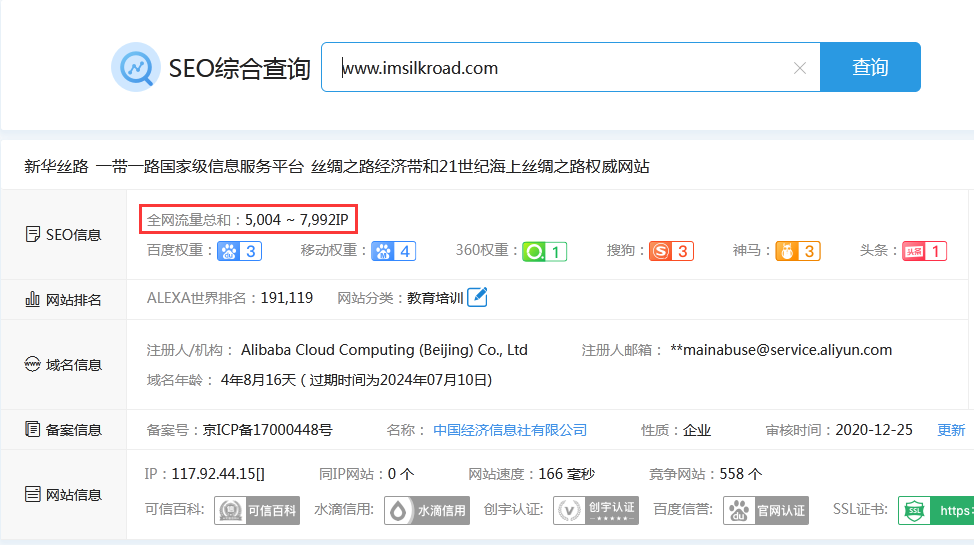Screen dimensions: 974x545
Task: Click the SEO综合查询 heading text
Action: (x=239, y=68)
